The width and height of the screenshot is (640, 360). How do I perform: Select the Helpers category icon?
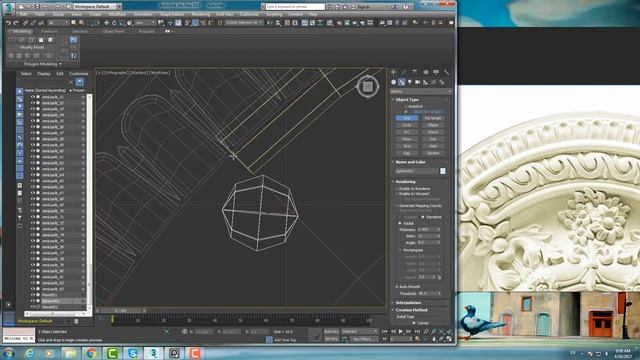coord(426,82)
